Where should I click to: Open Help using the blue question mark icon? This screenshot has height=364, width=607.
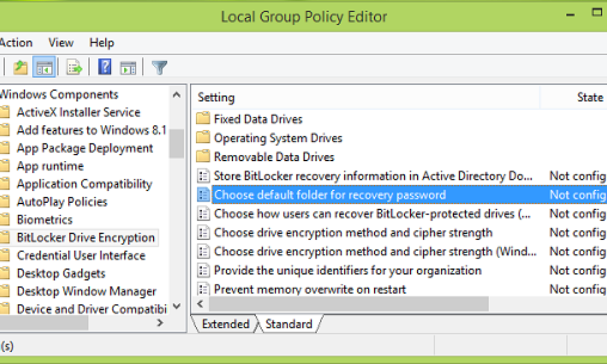pyautogui.click(x=105, y=67)
